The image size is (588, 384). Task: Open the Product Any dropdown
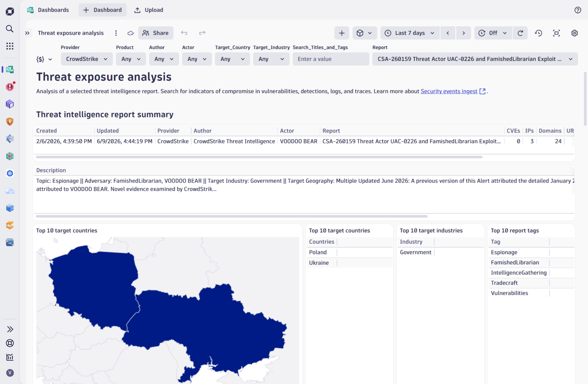point(131,59)
